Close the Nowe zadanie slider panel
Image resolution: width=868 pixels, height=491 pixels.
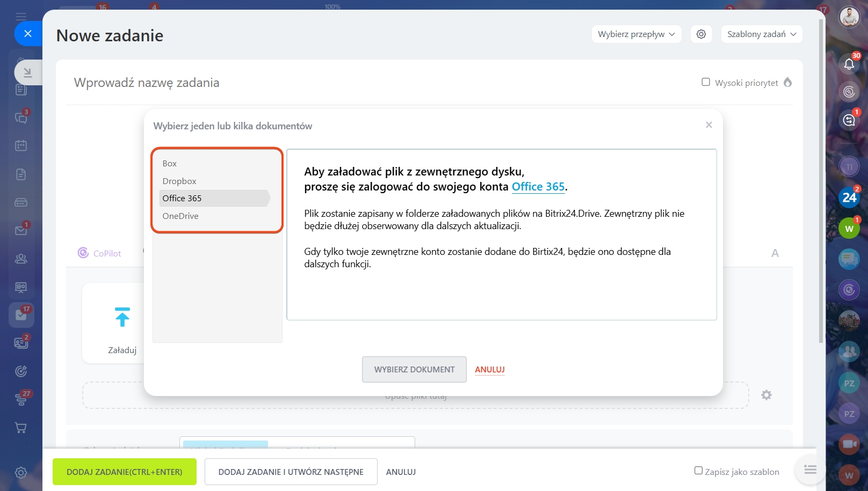point(28,33)
